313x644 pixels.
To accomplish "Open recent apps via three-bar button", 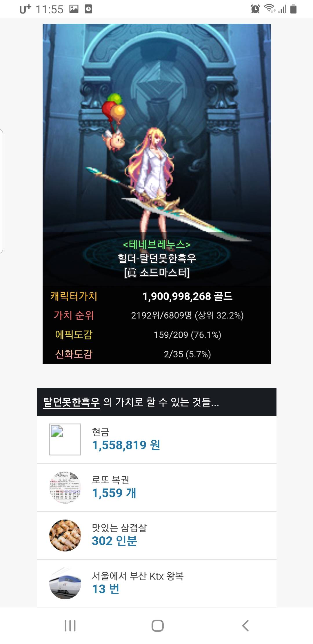I will pos(70,626).
